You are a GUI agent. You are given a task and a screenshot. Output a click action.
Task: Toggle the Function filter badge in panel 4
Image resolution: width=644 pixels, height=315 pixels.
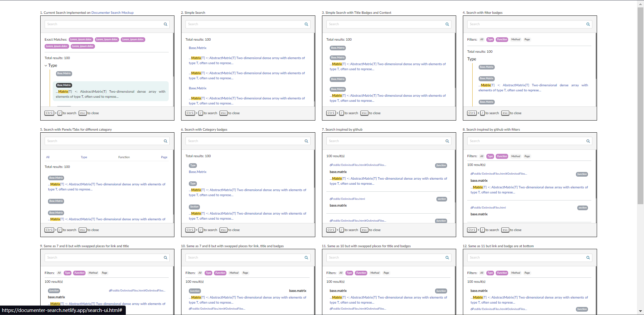point(502,39)
